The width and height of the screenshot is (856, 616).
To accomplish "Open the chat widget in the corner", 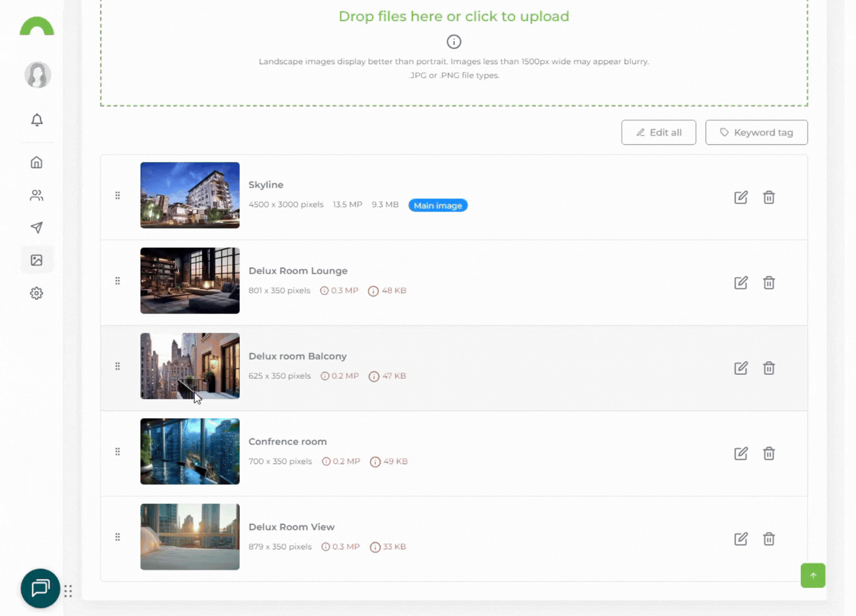I will (x=40, y=588).
